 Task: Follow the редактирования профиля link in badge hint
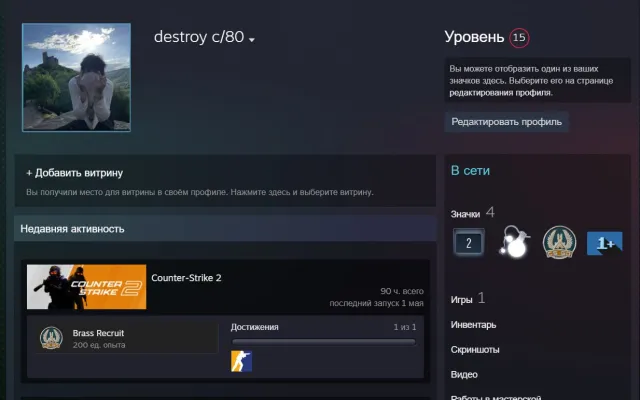500,93
